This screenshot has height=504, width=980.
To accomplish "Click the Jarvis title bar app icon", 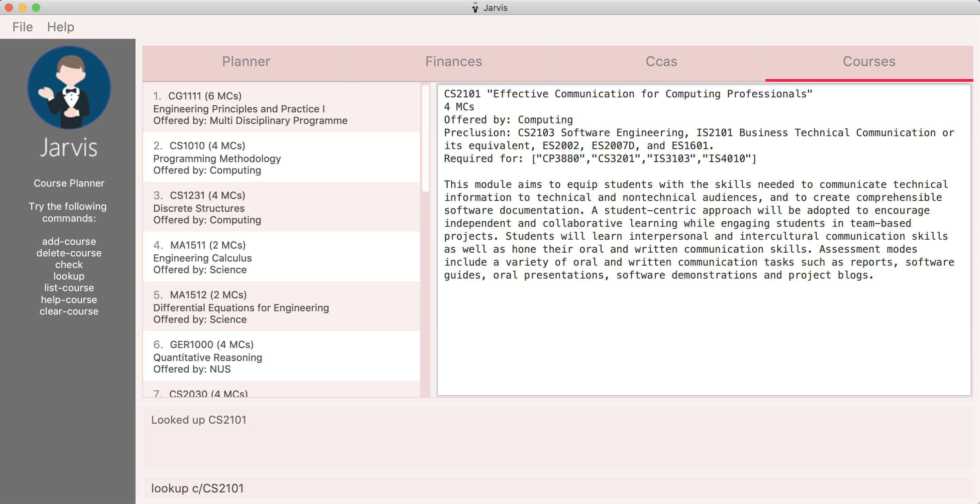I will (x=475, y=7).
